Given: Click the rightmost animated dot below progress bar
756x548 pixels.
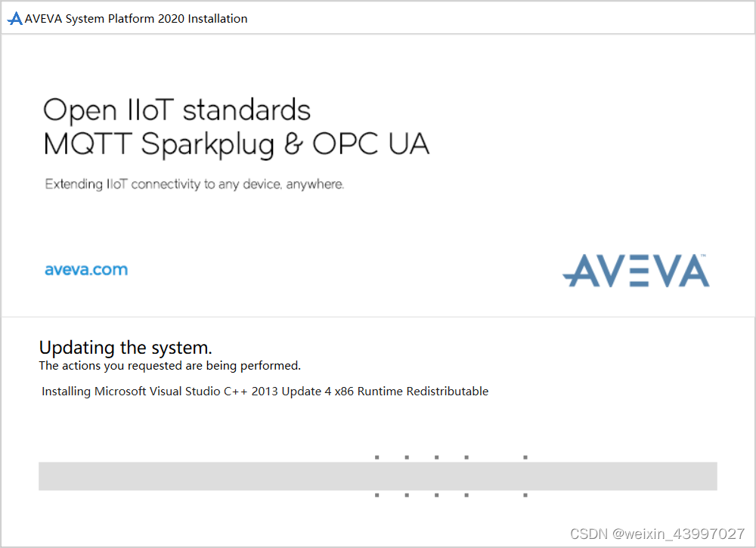Looking at the screenshot, I should click(525, 495).
